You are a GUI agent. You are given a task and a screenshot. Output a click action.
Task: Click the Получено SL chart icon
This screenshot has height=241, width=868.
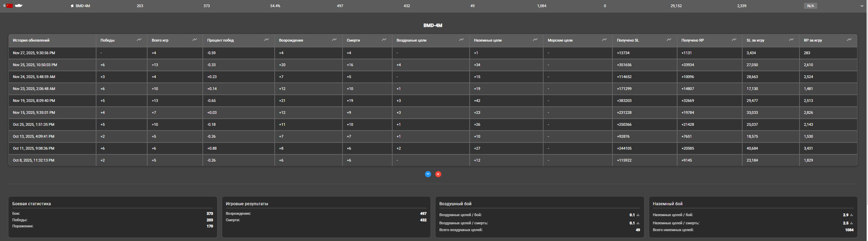[669, 40]
